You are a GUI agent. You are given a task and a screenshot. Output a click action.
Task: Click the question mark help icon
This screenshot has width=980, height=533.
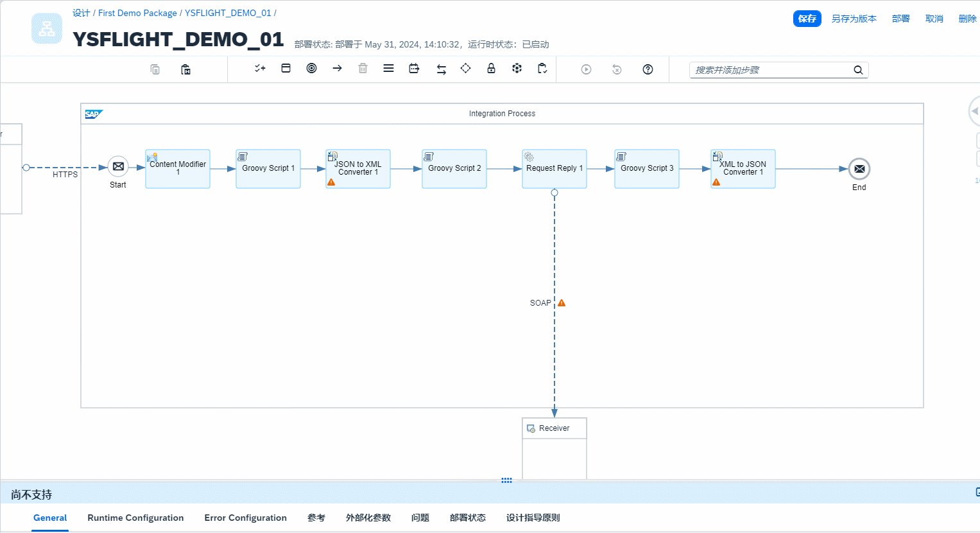(x=648, y=69)
